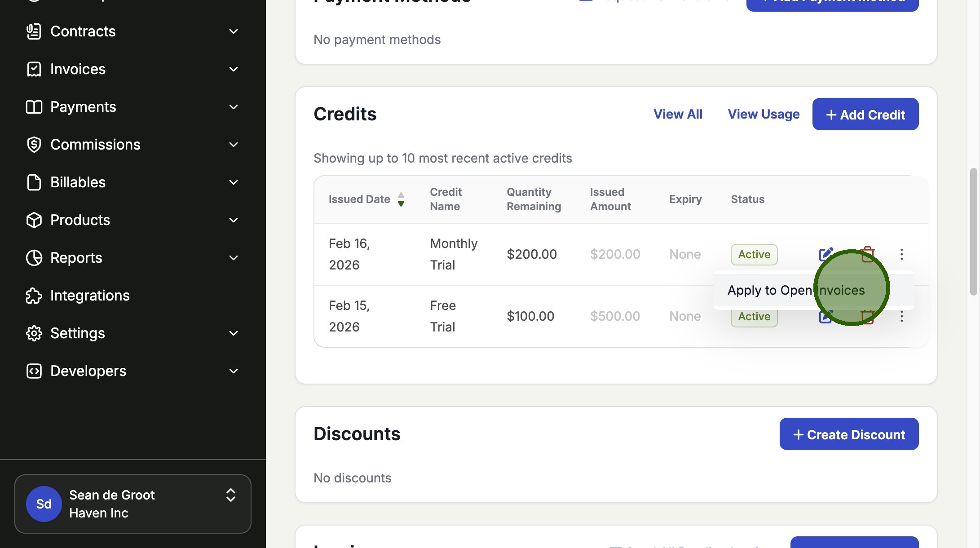Open more options for Monthly Trial credit
This screenshot has width=980, height=548.
[x=901, y=254]
